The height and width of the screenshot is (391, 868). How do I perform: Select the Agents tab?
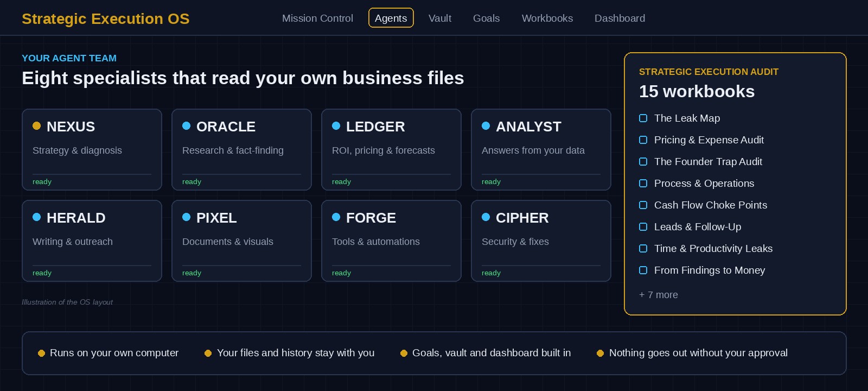tap(391, 18)
